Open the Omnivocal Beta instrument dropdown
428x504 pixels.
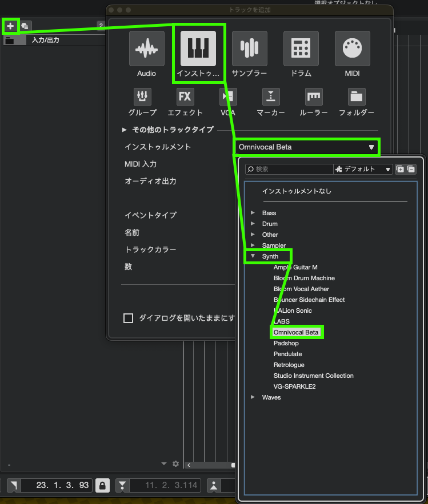(306, 147)
